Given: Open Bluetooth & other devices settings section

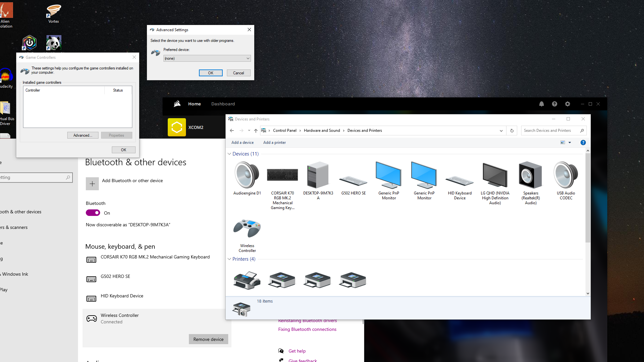Looking at the screenshot, I should [x=21, y=212].
